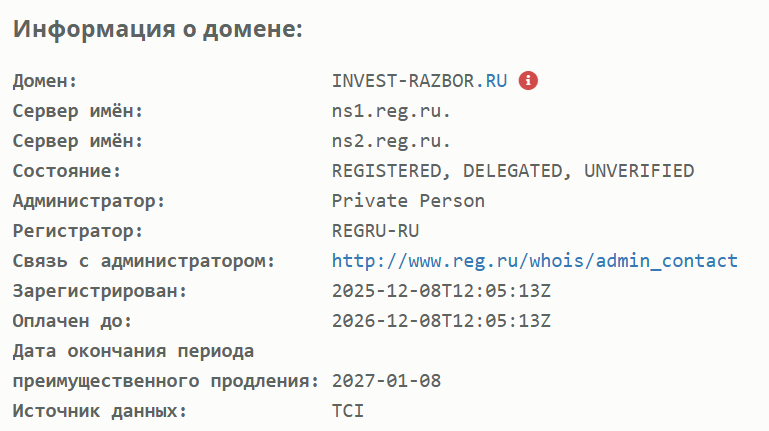Click the "Информация о домене" heading
The height and width of the screenshot is (431, 769).
coord(157,28)
